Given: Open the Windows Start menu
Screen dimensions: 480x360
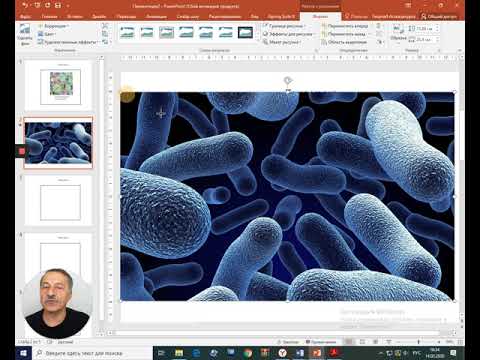Looking at the screenshot, I should click(x=24, y=353).
